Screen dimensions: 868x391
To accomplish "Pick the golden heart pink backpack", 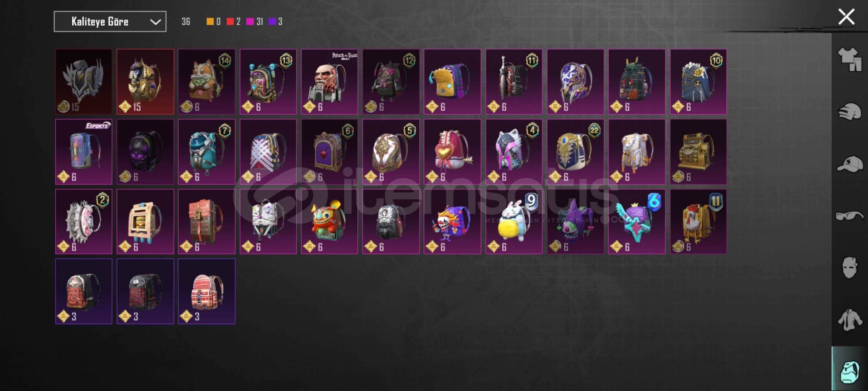I will pyautogui.click(x=452, y=152).
